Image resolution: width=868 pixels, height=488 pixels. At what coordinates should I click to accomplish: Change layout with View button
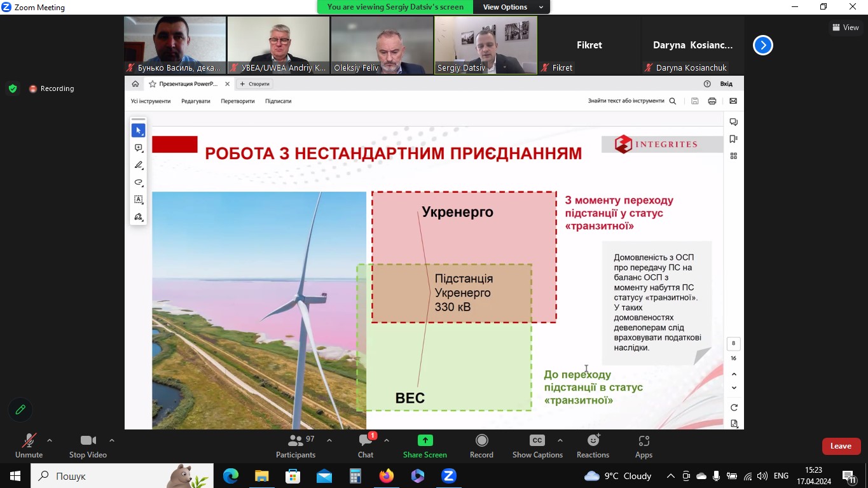point(846,27)
